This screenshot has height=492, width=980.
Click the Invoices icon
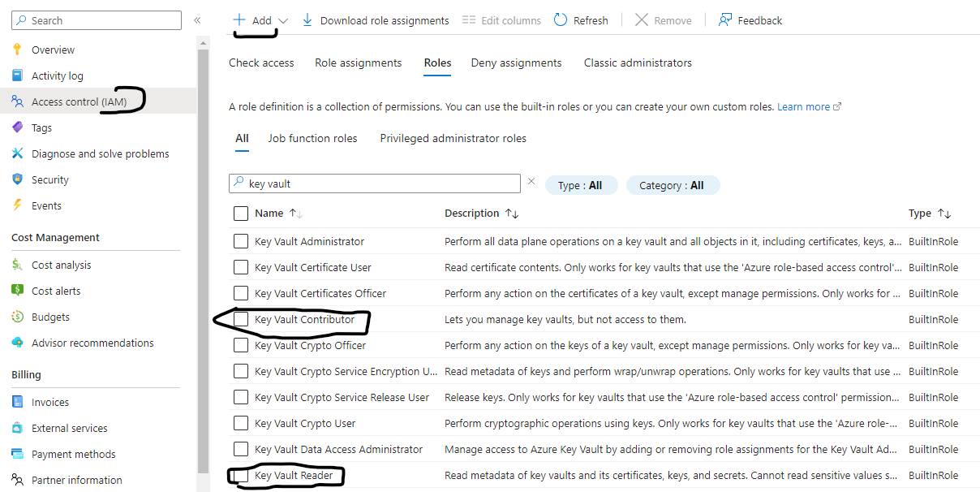pyautogui.click(x=17, y=402)
